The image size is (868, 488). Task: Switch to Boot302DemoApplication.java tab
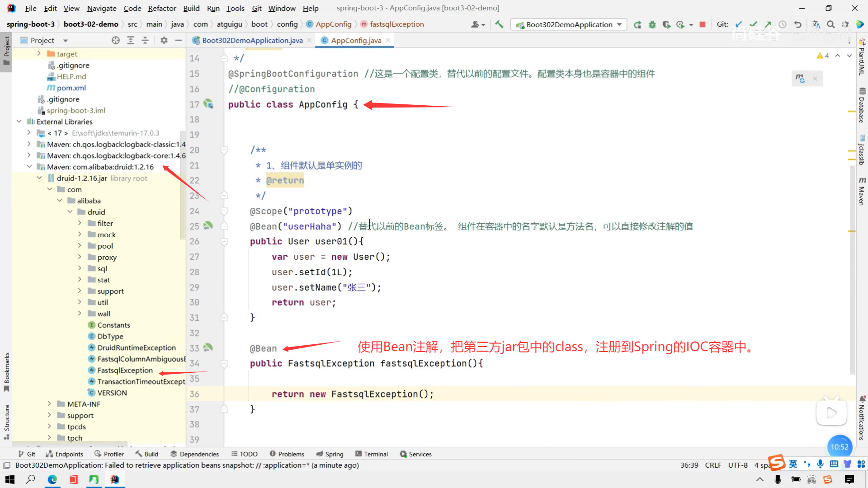coord(252,40)
